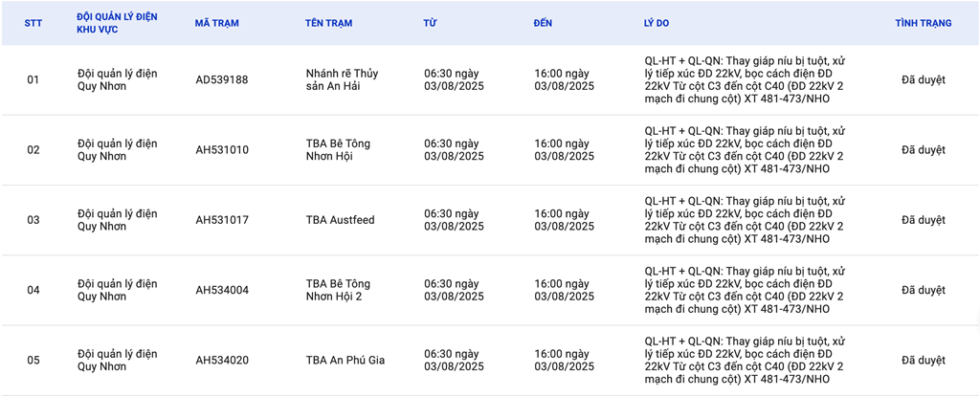Click the Tình trạng column header

(923, 23)
